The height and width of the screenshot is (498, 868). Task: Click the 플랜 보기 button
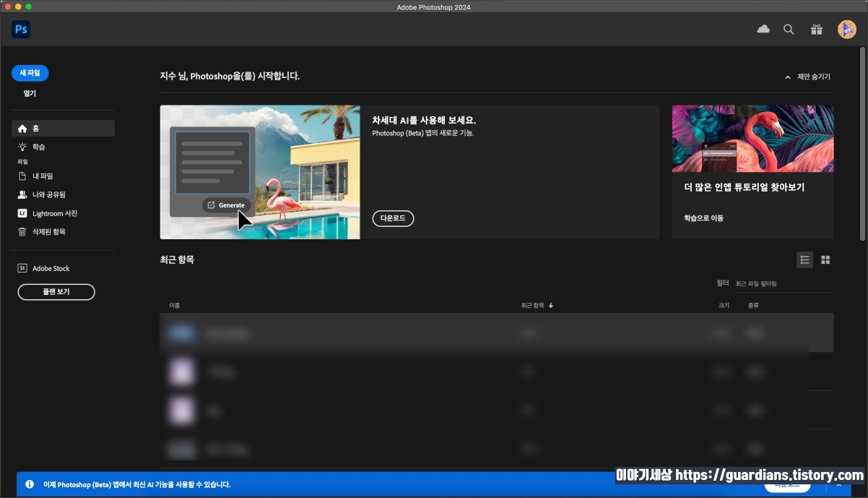point(56,292)
